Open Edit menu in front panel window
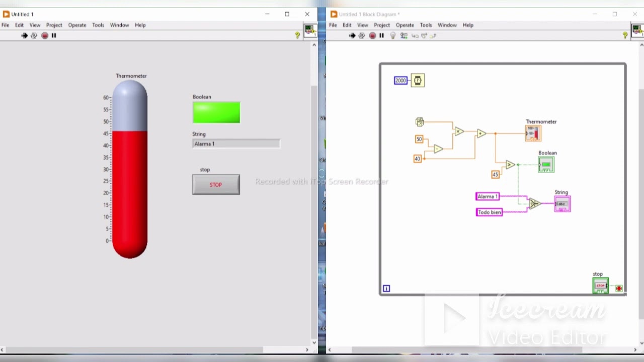644x362 pixels. pos(19,25)
